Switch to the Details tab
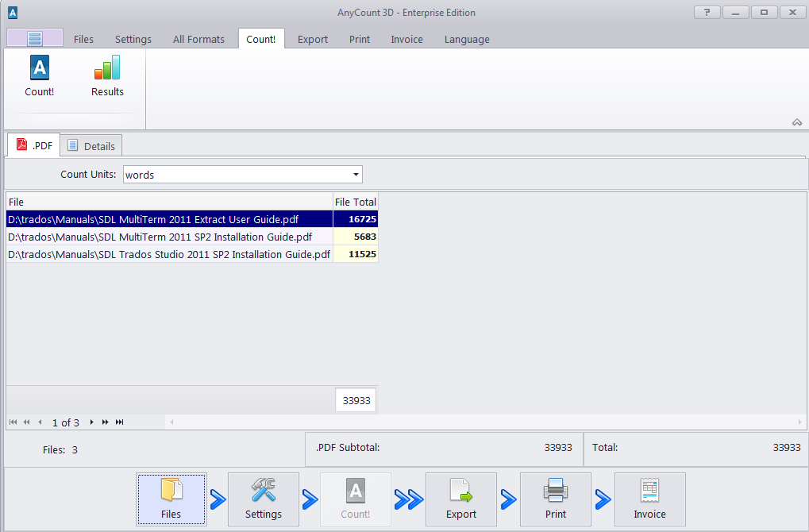Screen dimensions: 809x532 (x=91, y=146)
